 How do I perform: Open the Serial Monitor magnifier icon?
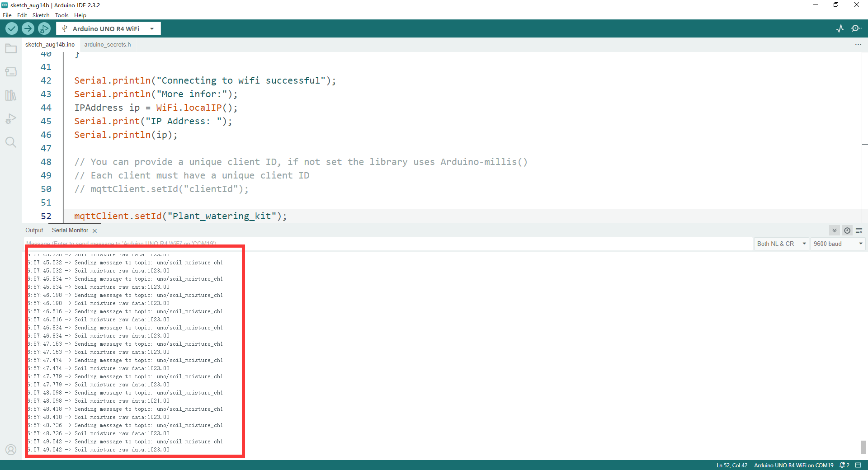856,28
